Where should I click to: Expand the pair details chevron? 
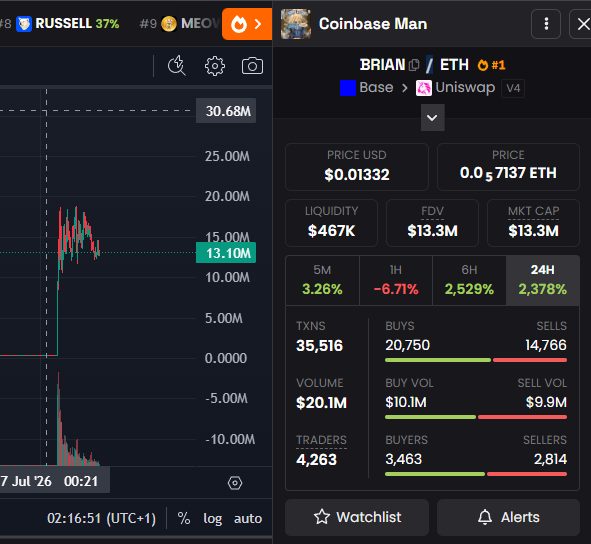click(432, 118)
